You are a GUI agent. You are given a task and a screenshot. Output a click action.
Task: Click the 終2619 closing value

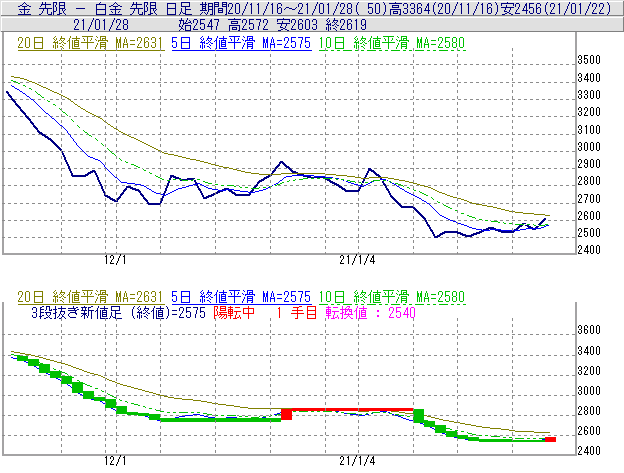tap(346, 25)
